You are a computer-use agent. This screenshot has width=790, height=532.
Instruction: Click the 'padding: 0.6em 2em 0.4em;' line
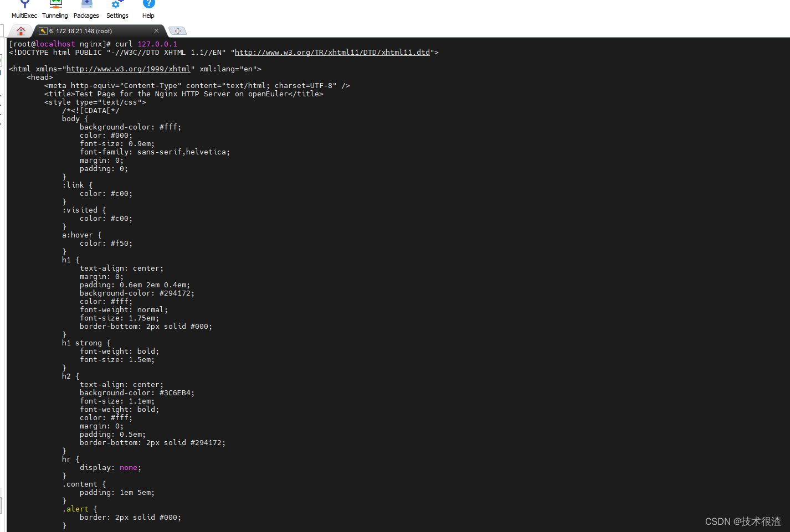tap(135, 285)
